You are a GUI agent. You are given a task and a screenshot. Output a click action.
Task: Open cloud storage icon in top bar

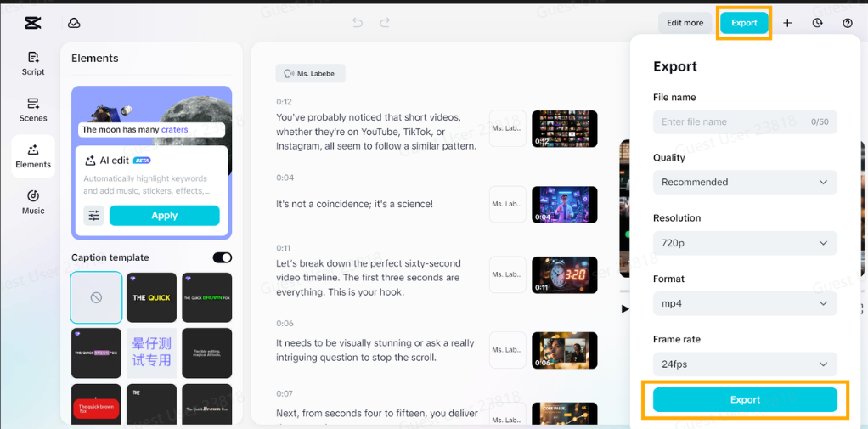(74, 23)
